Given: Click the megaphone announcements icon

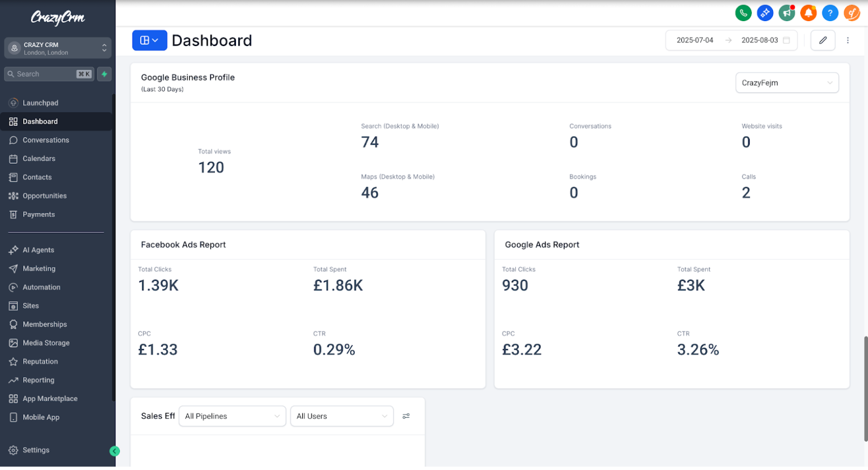Looking at the screenshot, I should (786, 13).
